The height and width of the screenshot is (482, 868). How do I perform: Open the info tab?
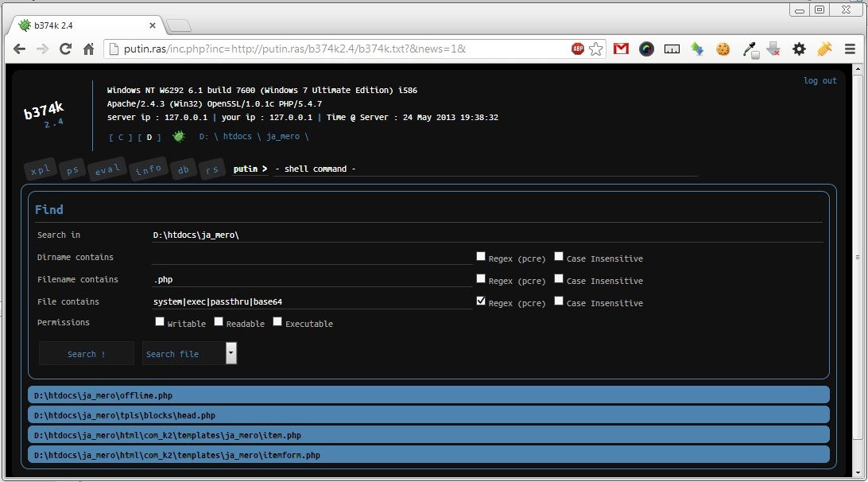148,169
